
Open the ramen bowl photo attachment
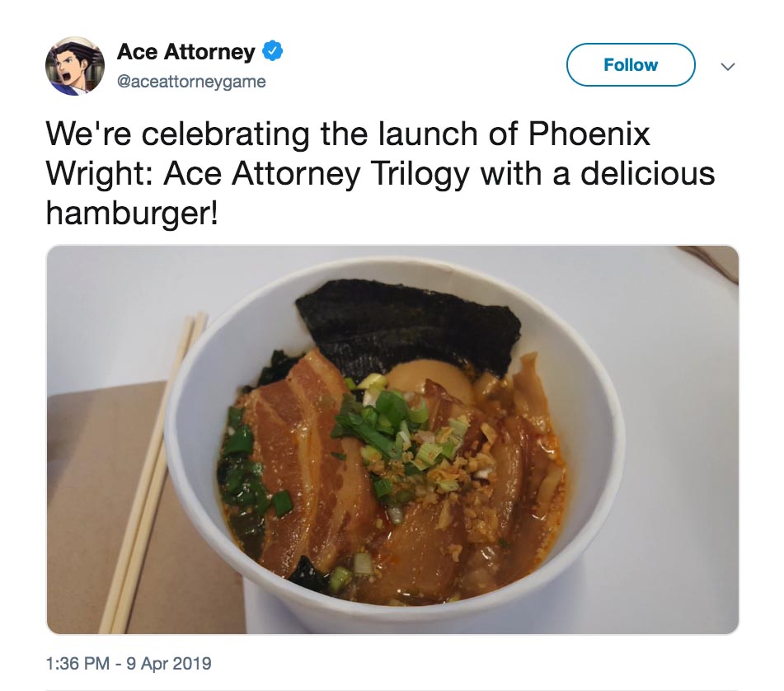coord(392,440)
